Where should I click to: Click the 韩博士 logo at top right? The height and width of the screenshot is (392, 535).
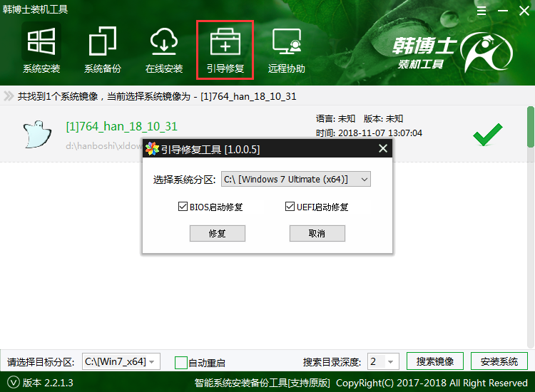[452, 52]
